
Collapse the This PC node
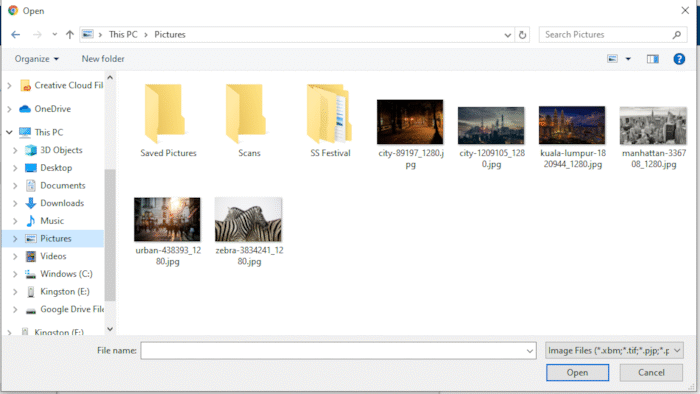point(9,133)
